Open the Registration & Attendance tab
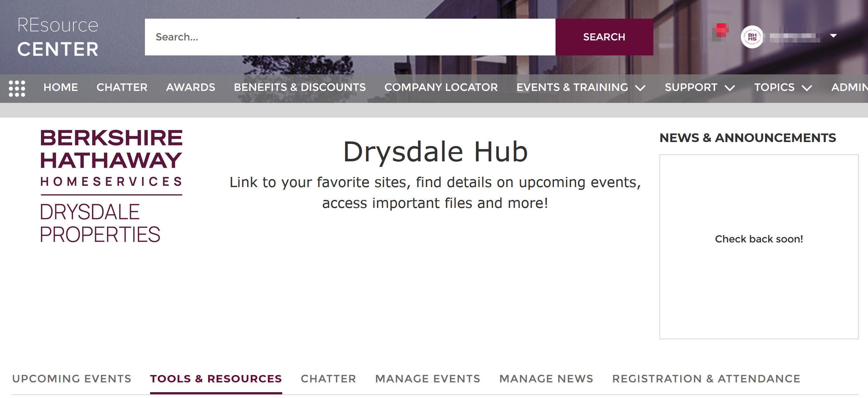Image resolution: width=868 pixels, height=398 pixels. [x=706, y=379]
